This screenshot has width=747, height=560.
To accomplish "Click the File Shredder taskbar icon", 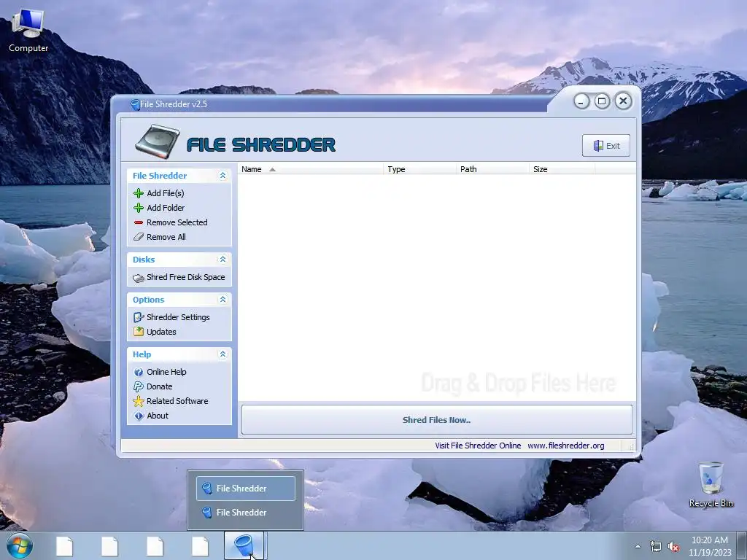I will point(244,545).
